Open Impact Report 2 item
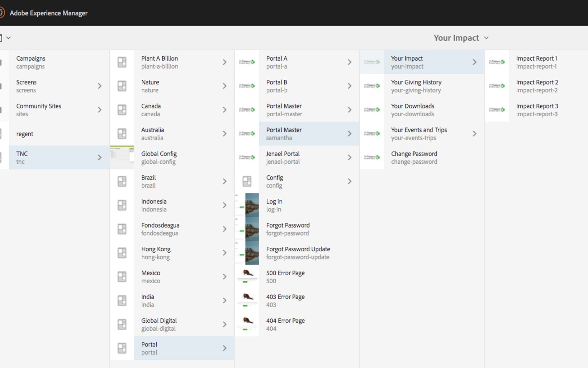The height and width of the screenshot is (368, 588). pos(537,86)
